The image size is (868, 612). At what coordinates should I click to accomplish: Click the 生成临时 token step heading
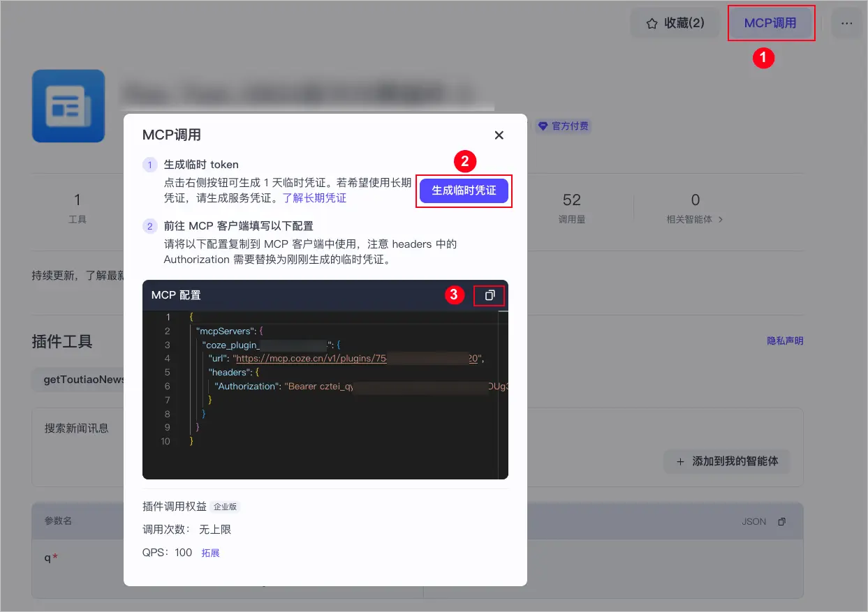[201, 165]
